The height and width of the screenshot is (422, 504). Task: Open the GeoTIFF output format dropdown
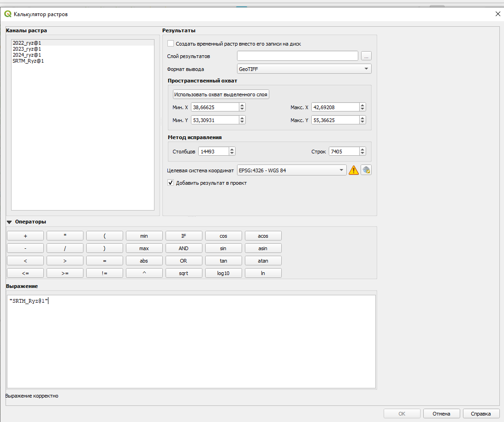point(304,69)
